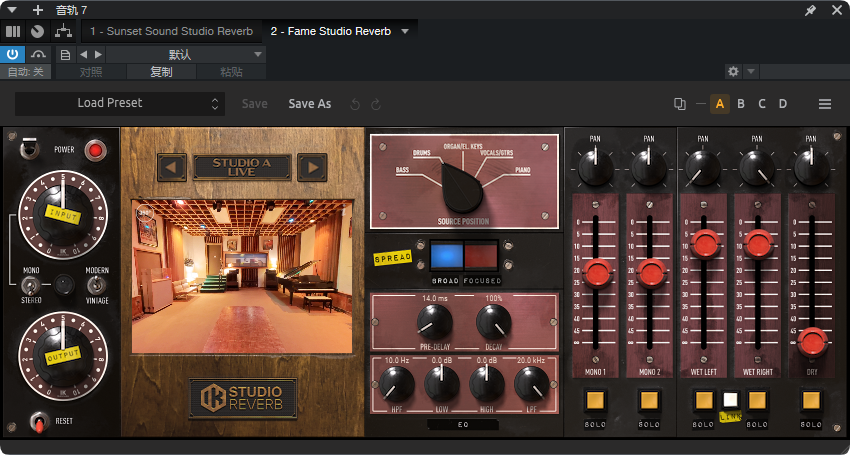Open the Load Preset selector
The image size is (850, 455).
click(x=120, y=104)
